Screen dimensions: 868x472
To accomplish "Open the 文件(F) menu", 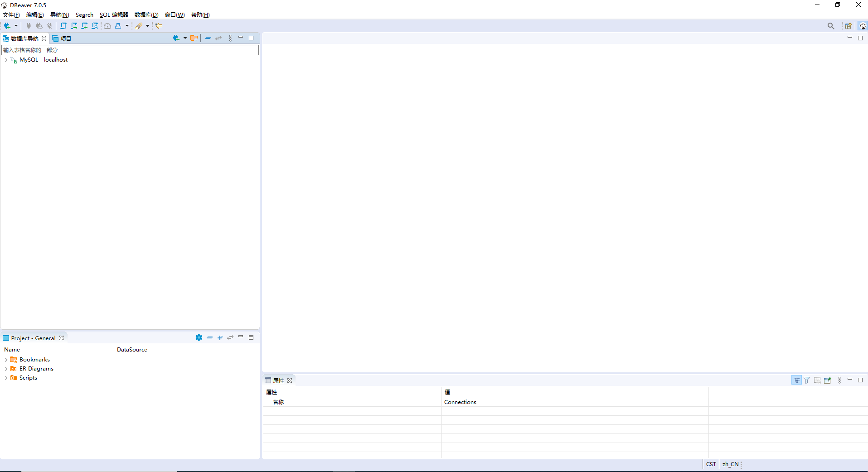I will point(11,15).
